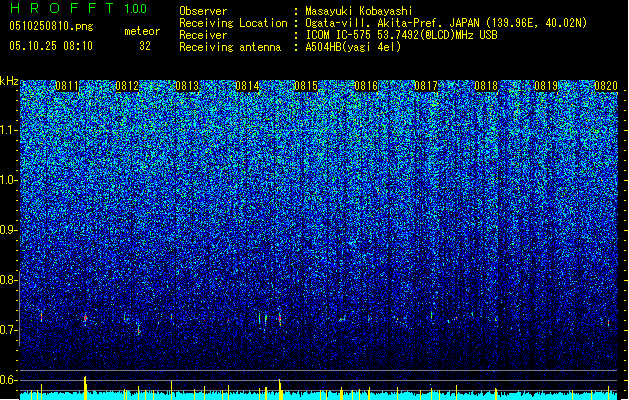
Task: Click the HROFFT 1.0.0 title text
Action: coord(78,8)
